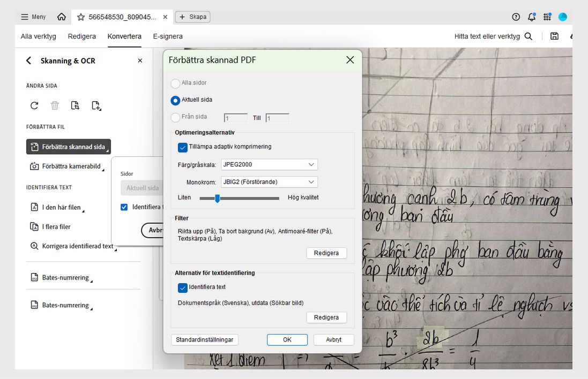The width and height of the screenshot is (588, 379).
Task: Click Redigera under Filter section
Action: tap(326, 253)
